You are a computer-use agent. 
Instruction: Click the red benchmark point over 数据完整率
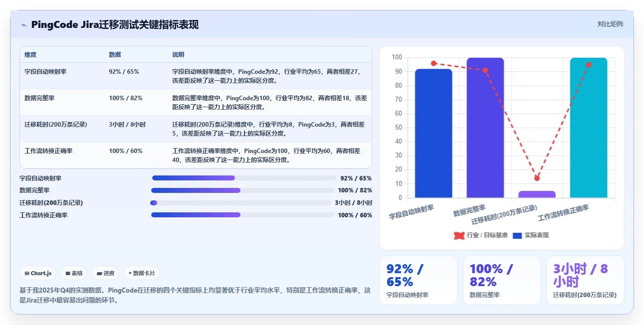coord(485,70)
